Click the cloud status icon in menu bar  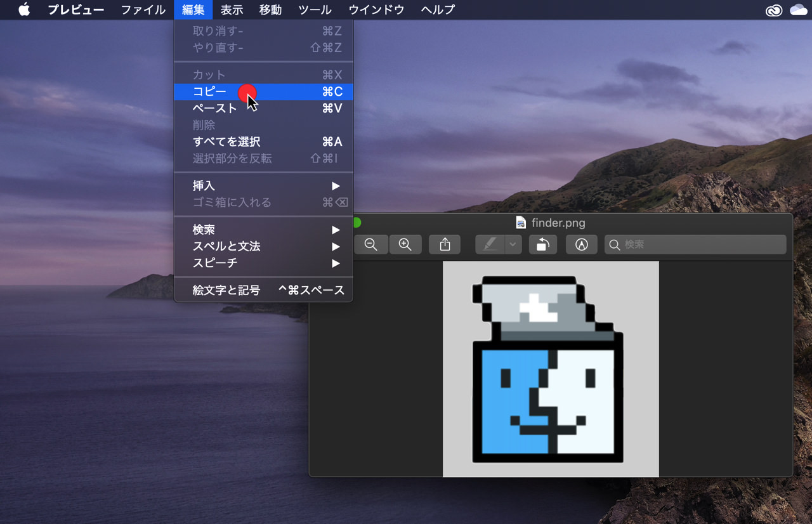[798, 10]
